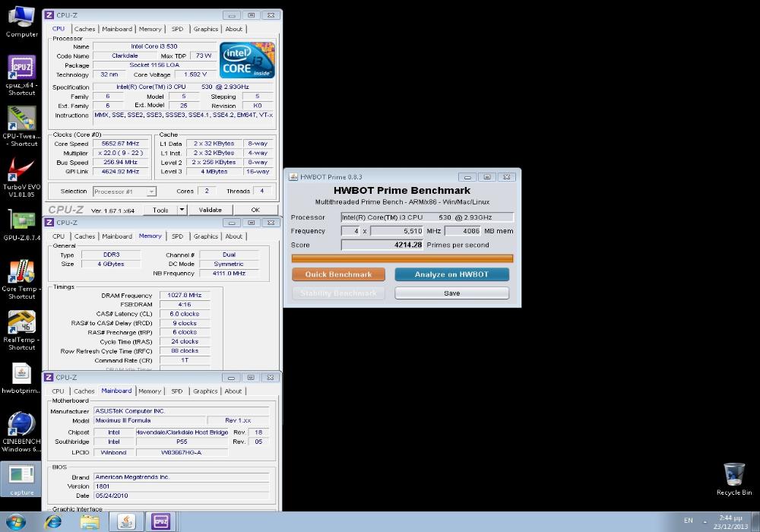760x532 pixels.
Task: Click Core Voltage value 1.592 V
Action: (x=195, y=74)
